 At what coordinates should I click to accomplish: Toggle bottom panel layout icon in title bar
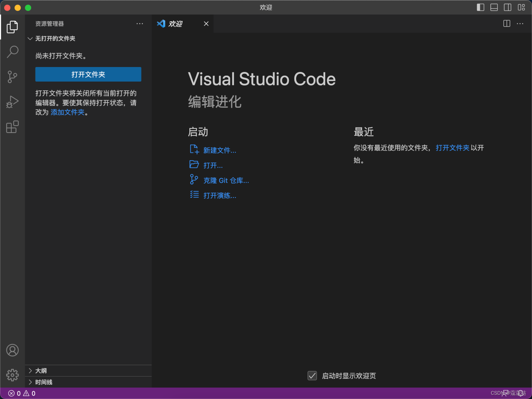[494, 7]
